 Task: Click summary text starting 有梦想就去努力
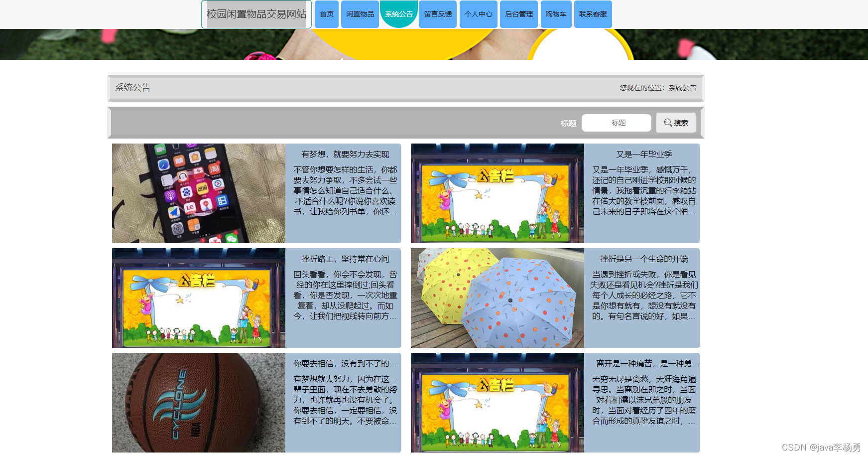tap(345, 400)
